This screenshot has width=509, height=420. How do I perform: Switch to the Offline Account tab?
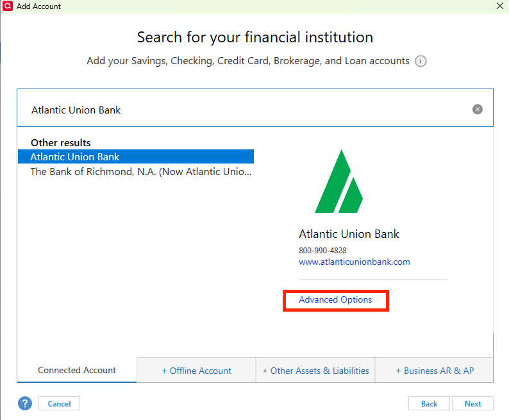click(196, 371)
